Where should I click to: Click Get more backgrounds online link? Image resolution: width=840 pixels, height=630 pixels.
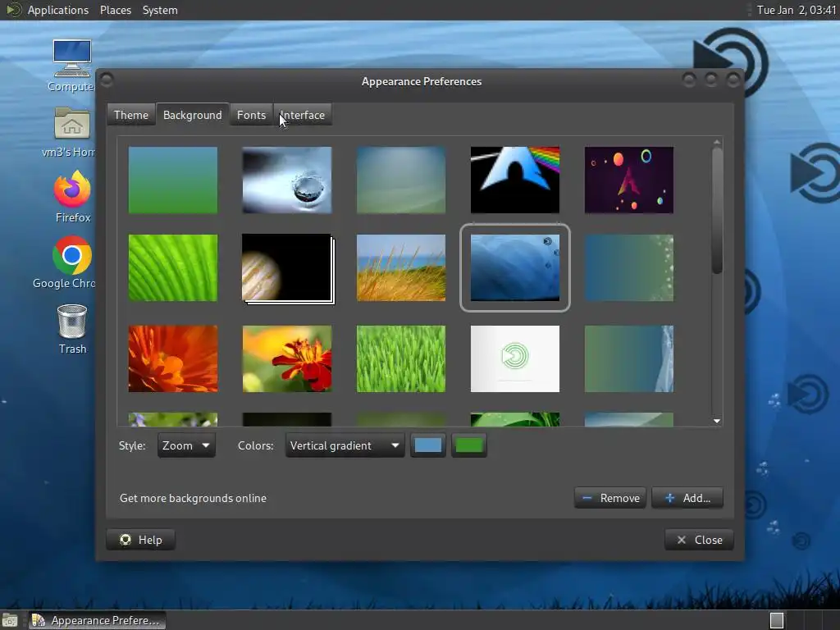[193, 498]
